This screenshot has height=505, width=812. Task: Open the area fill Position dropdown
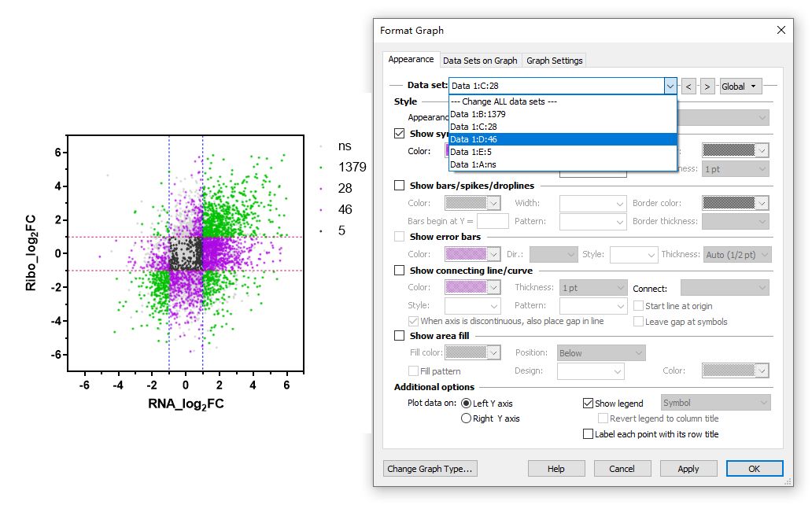[x=601, y=352]
